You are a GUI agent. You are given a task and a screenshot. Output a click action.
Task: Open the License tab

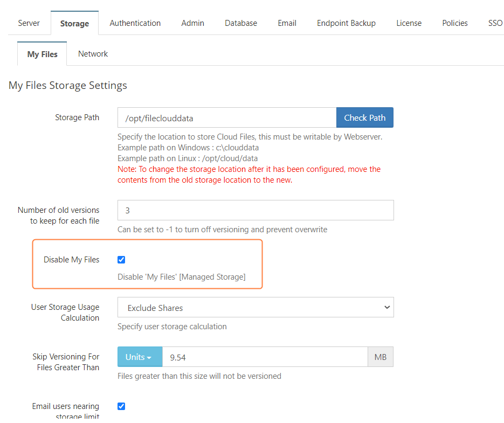[409, 23]
